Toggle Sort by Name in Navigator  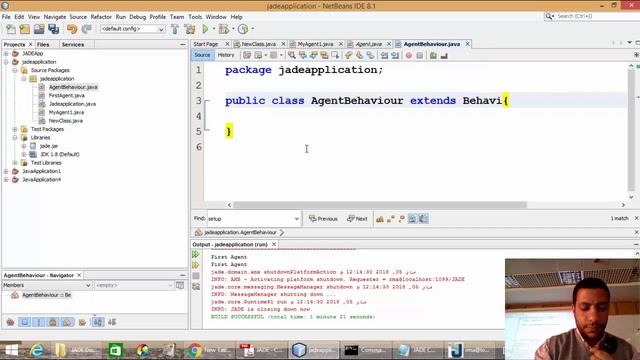(98, 322)
